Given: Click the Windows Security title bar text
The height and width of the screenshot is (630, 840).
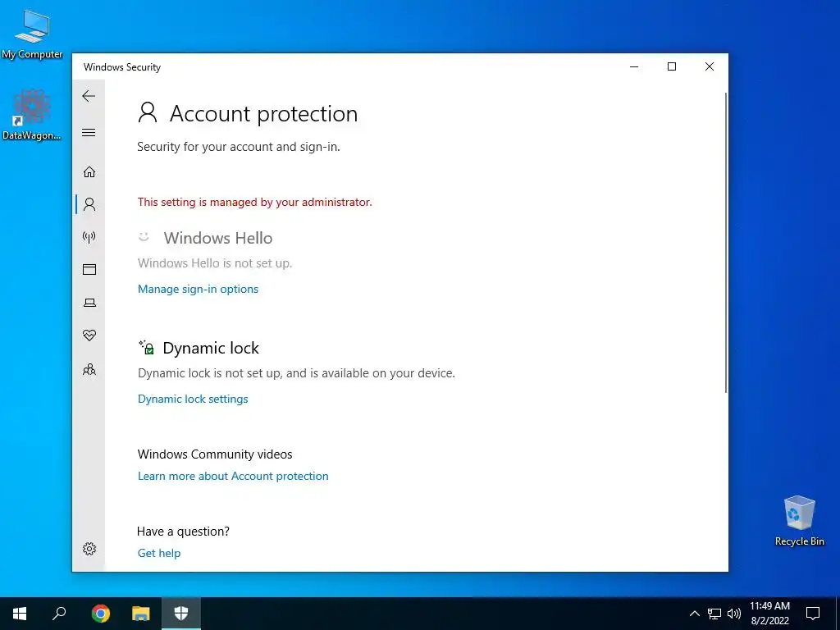Looking at the screenshot, I should tap(122, 67).
